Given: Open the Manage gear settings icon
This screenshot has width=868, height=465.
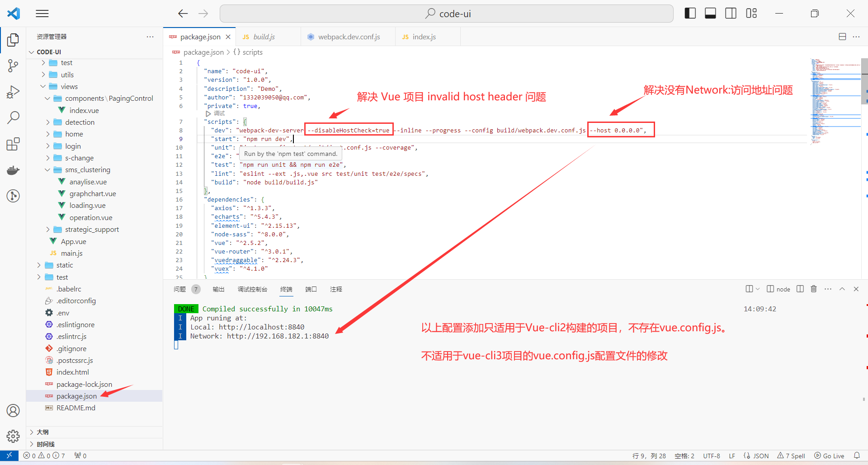Looking at the screenshot, I should pos(13,436).
